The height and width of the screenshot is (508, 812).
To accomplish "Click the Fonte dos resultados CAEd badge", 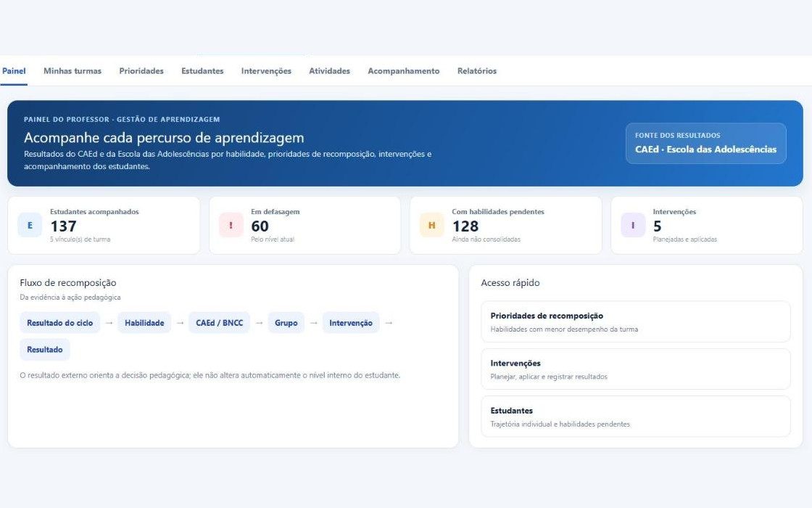I will coord(706,143).
